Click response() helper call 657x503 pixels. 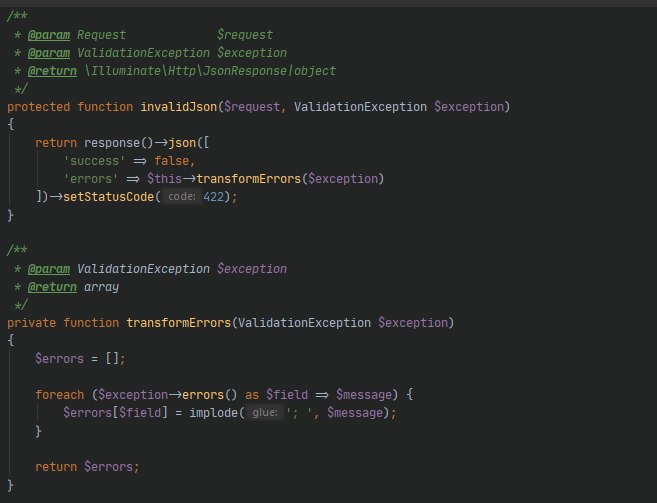tap(119, 143)
